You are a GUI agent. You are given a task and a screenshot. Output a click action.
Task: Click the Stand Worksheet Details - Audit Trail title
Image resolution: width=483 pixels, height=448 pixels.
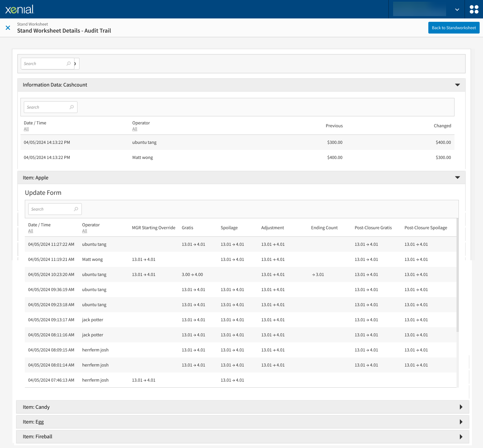[64, 31]
